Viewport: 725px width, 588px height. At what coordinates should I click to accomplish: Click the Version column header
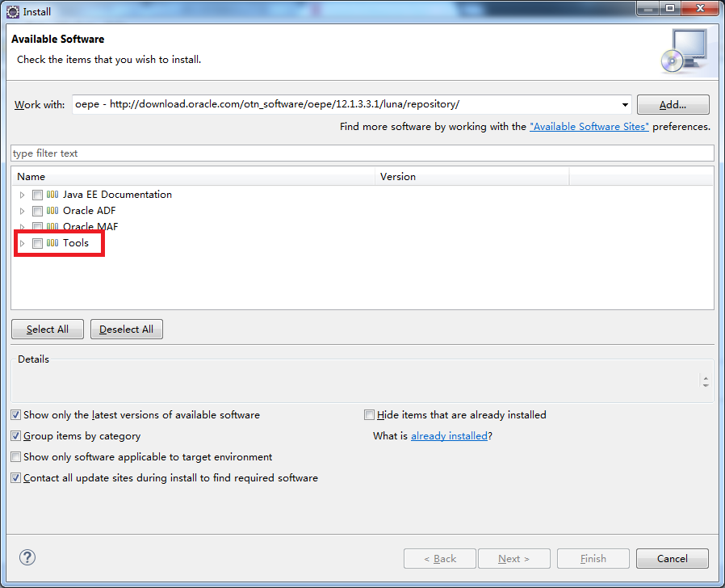click(x=472, y=177)
